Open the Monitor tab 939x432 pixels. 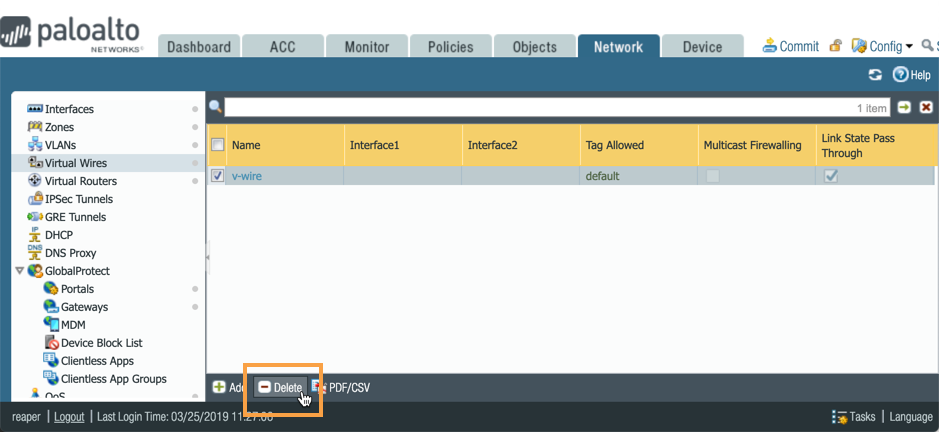367,47
